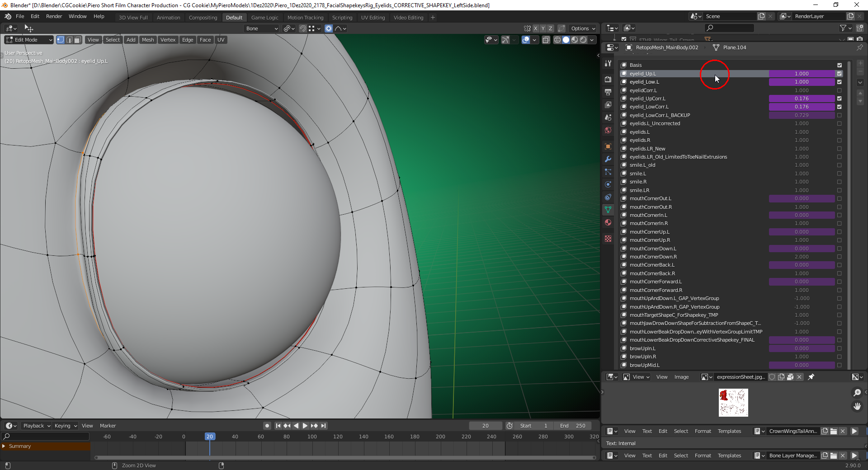Image resolution: width=868 pixels, height=470 pixels.
Task: Activate the Edge select mode button
Action: (x=69, y=39)
